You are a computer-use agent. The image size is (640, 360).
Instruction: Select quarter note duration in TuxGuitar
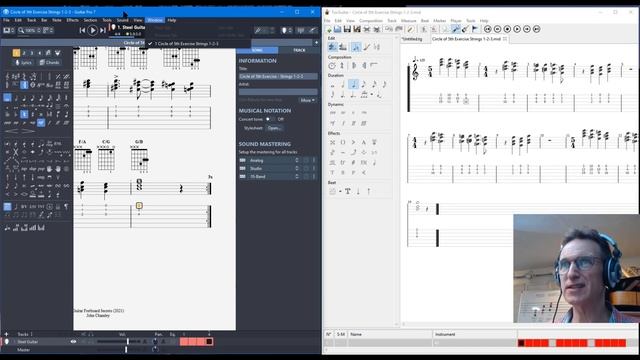(x=353, y=84)
